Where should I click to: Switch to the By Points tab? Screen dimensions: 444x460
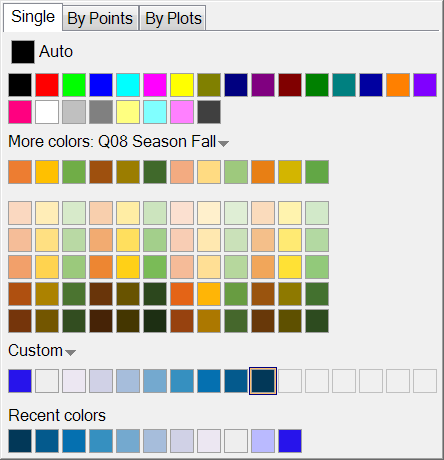[100, 18]
